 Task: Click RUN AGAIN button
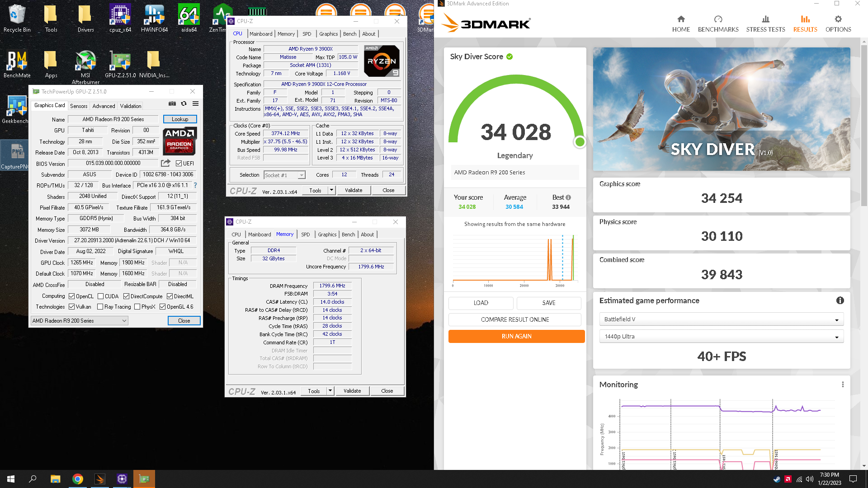[516, 337]
